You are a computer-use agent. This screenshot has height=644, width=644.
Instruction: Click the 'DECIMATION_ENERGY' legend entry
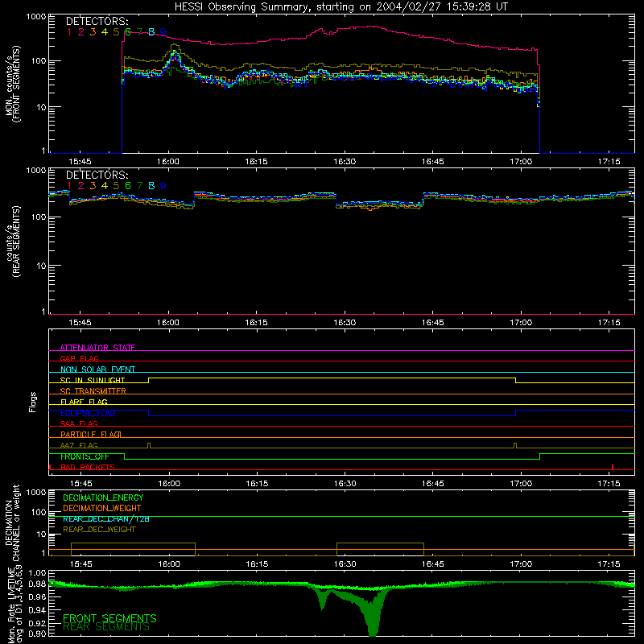103,497
